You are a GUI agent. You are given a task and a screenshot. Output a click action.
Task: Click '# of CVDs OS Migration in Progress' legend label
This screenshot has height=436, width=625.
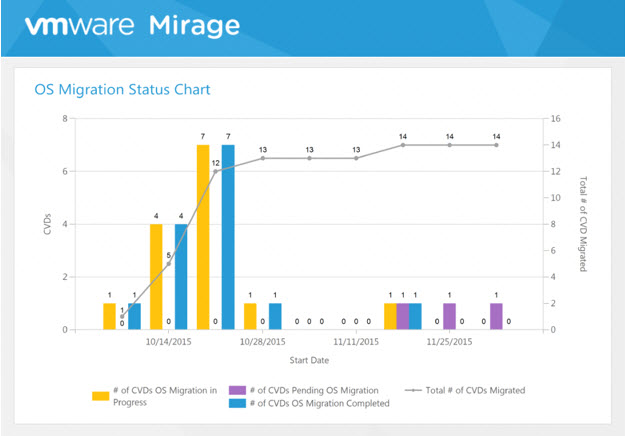pyautogui.click(x=165, y=396)
